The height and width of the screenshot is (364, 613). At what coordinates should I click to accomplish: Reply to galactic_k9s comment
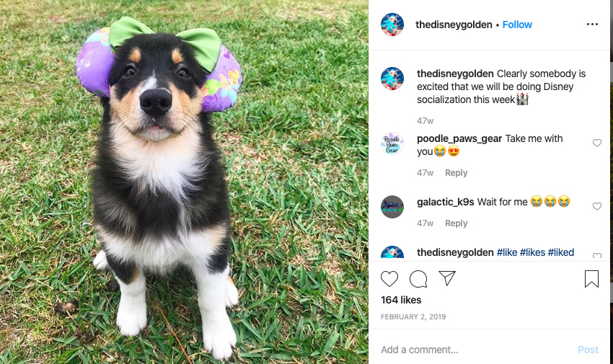point(456,223)
